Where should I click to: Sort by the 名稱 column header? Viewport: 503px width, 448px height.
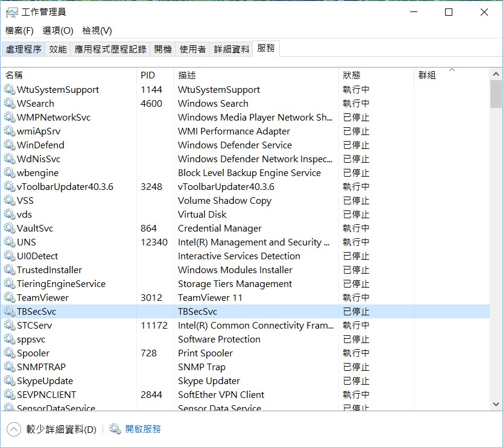(69, 75)
